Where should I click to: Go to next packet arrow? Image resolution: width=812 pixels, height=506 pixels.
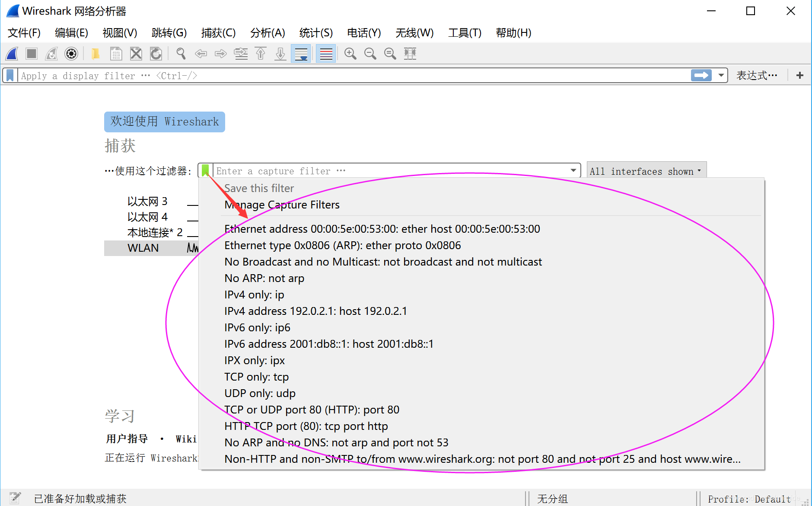[x=221, y=54]
